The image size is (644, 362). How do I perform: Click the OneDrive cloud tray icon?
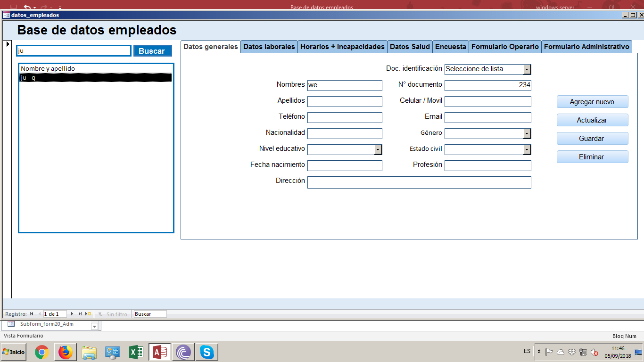tap(561, 352)
